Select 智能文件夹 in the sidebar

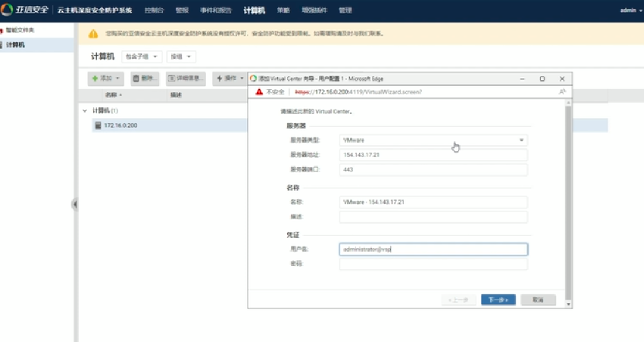[x=20, y=30]
